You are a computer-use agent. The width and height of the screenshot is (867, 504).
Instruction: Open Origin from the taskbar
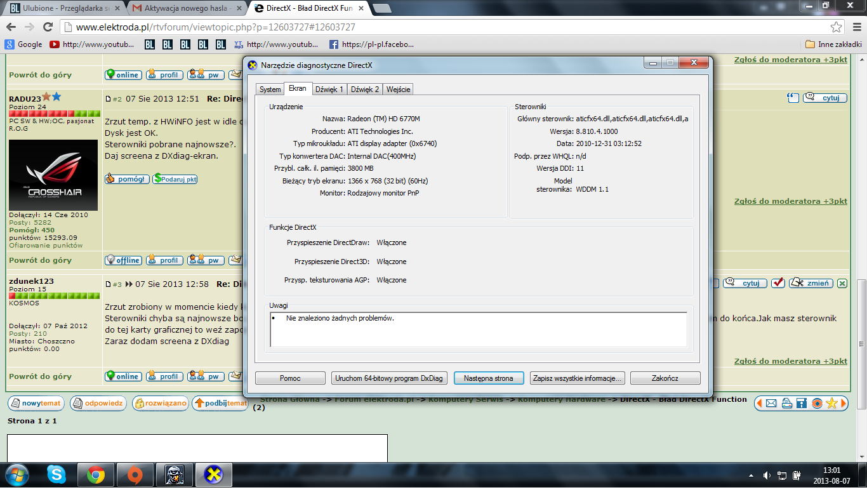[135, 475]
